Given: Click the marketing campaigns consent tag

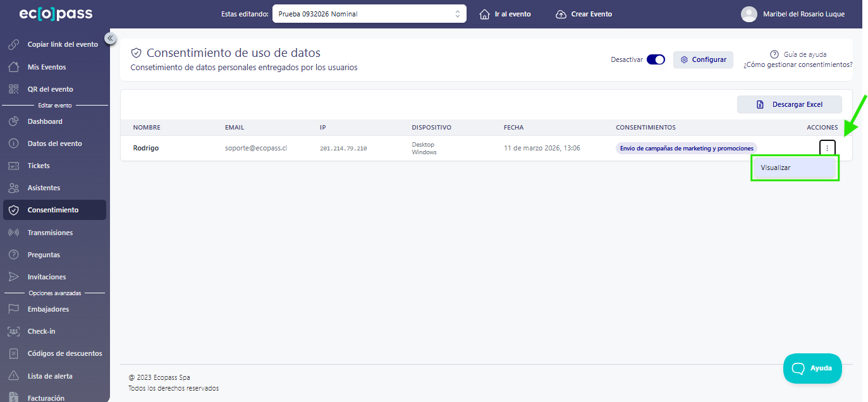Looking at the screenshot, I should (x=687, y=148).
